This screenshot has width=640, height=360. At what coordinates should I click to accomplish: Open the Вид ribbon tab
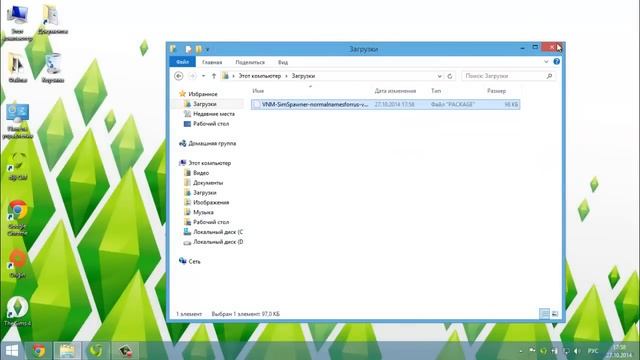[x=283, y=62]
